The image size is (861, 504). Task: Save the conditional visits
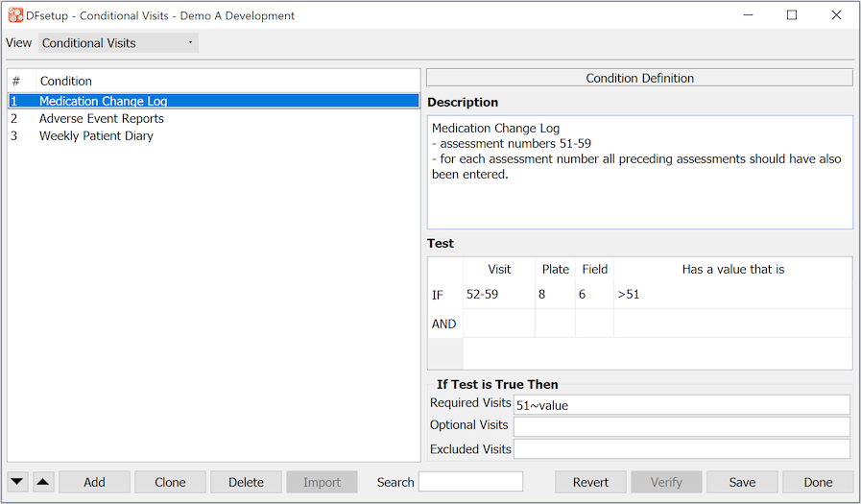click(x=742, y=482)
